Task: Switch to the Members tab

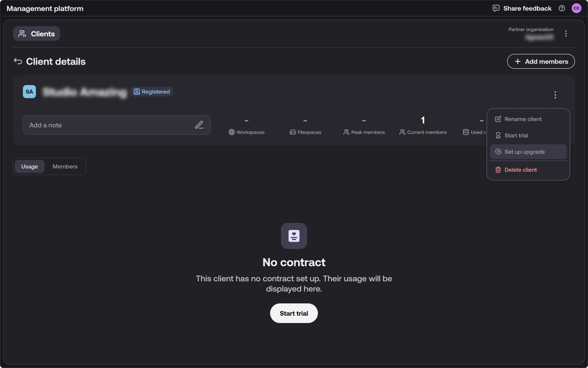Action: tap(65, 166)
